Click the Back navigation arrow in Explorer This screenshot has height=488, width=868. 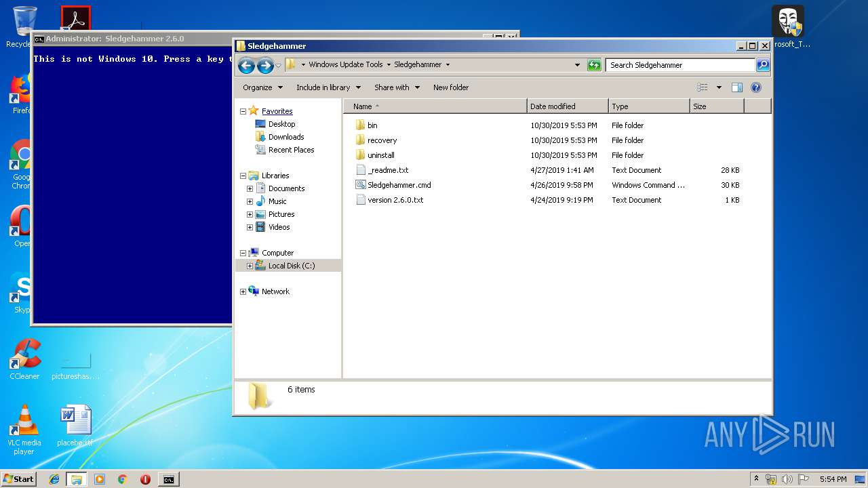tap(246, 65)
